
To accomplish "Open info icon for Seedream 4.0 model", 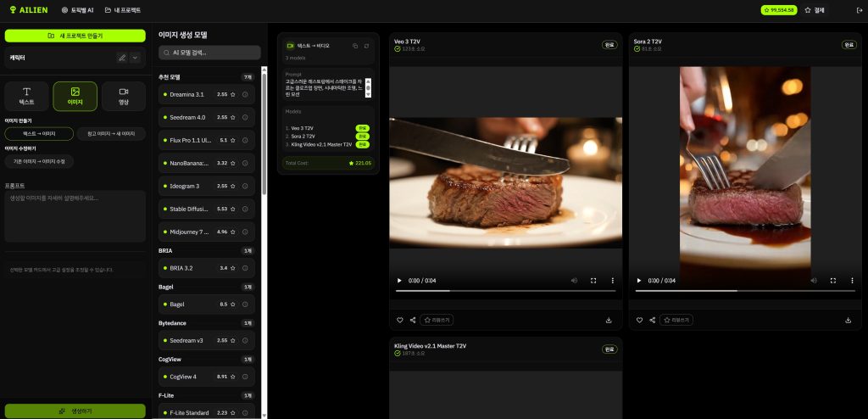I will click(x=245, y=117).
